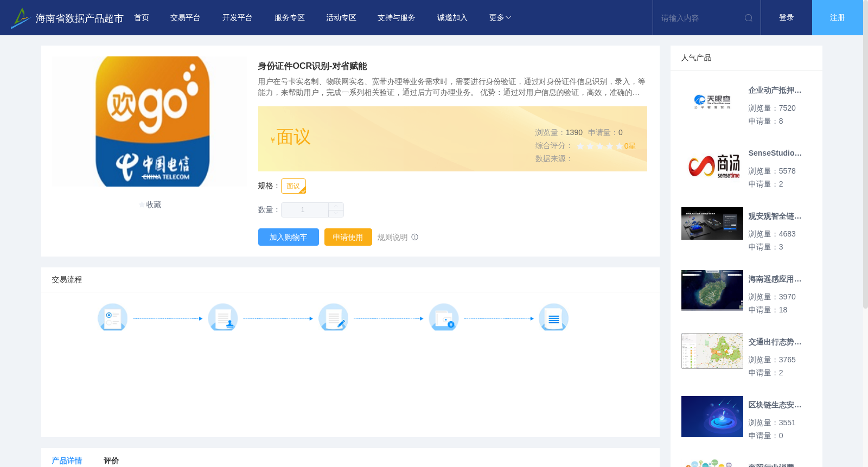
Task: Open the 观安观智全链 product thumbnail
Action: [x=712, y=223]
